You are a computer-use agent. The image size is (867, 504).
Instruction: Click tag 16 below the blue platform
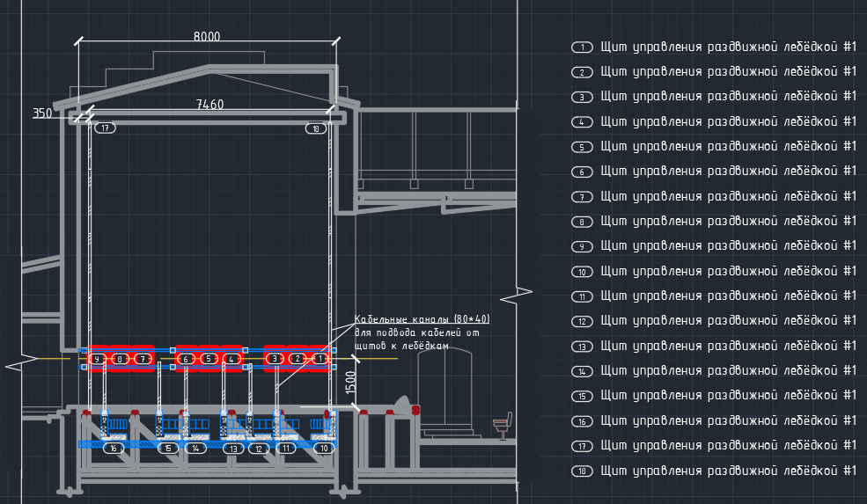tap(113, 449)
